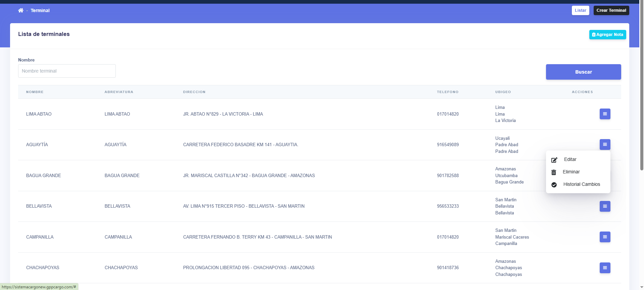Focus the Nombre terminal input field
Viewport: 644px width, 290px height.
click(x=67, y=71)
